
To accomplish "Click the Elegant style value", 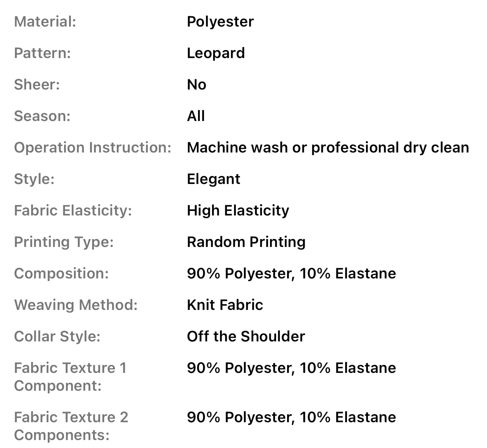I will point(213,179).
